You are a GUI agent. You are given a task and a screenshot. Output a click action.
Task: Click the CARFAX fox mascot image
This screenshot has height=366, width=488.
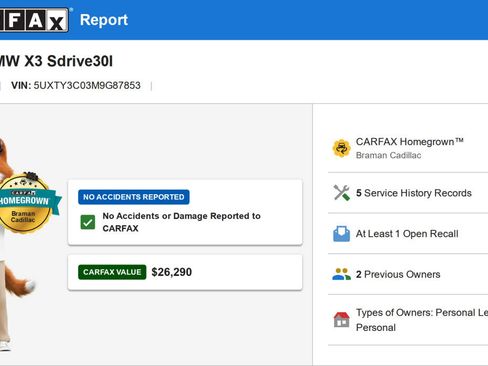pyautogui.click(x=17, y=245)
